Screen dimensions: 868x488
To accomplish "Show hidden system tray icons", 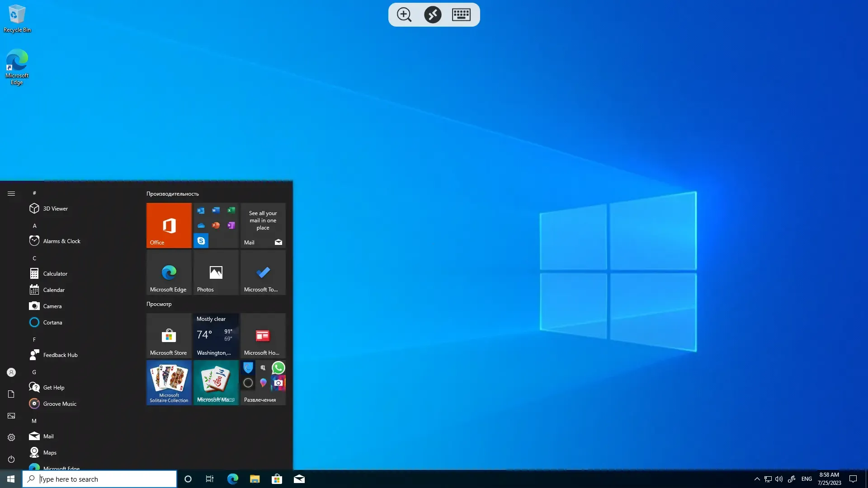I will (757, 479).
